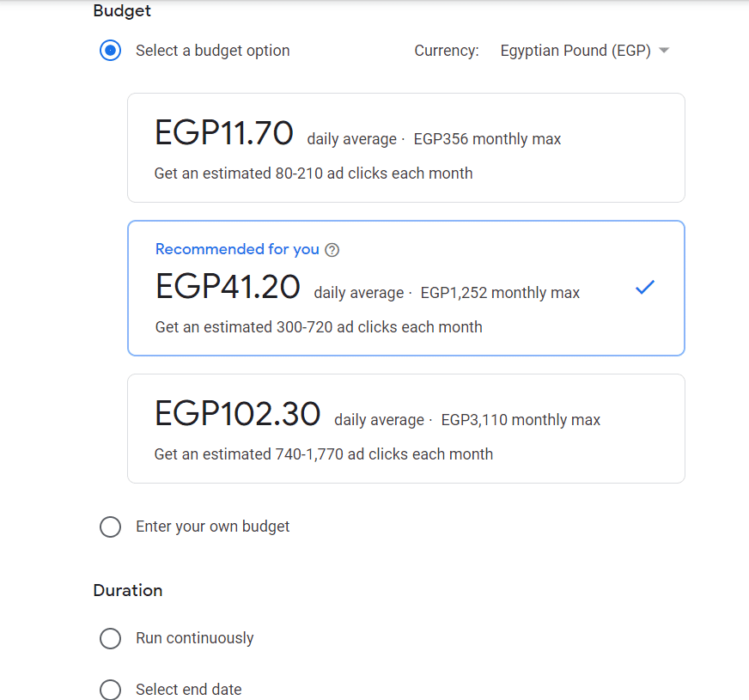Click the 'Recommended for you' label
The height and width of the screenshot is (700, 749).
(x=237, y=249)
